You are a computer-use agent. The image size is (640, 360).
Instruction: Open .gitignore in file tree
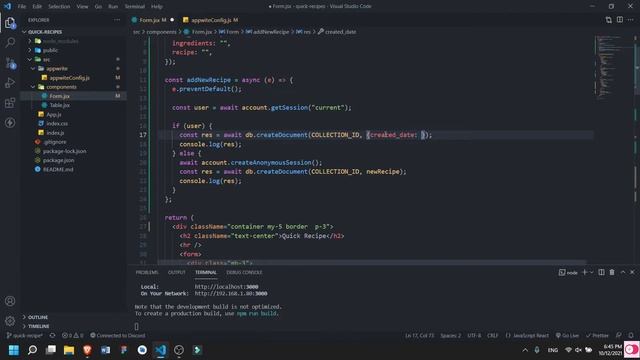tap(55, 142)
